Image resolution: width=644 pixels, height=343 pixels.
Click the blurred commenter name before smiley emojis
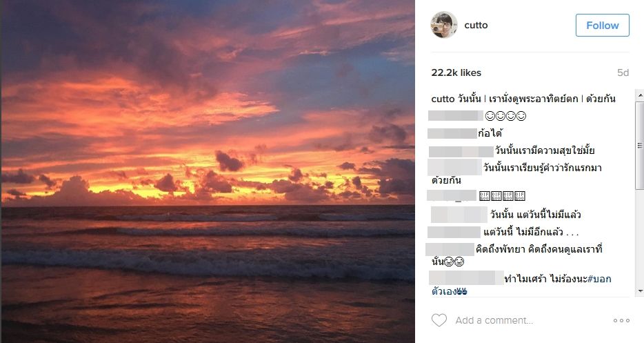(x=456, y=115)
